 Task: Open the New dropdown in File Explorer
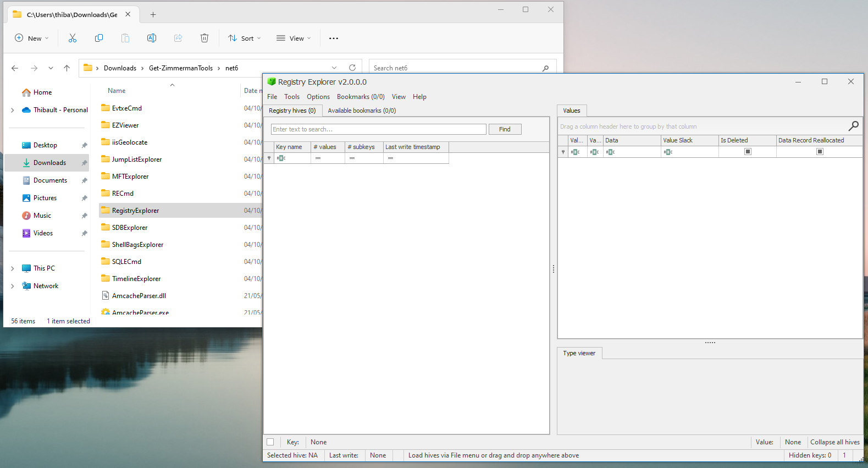31,38
